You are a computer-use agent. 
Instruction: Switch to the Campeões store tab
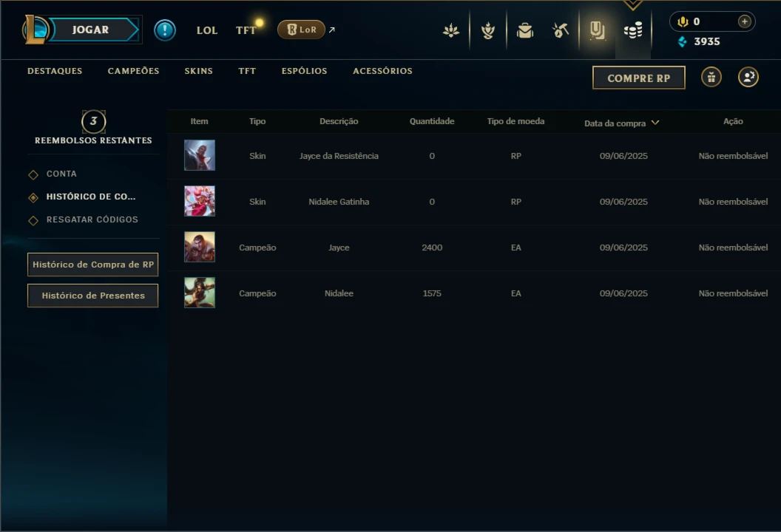pyautogui.click(x=133, y=71)
